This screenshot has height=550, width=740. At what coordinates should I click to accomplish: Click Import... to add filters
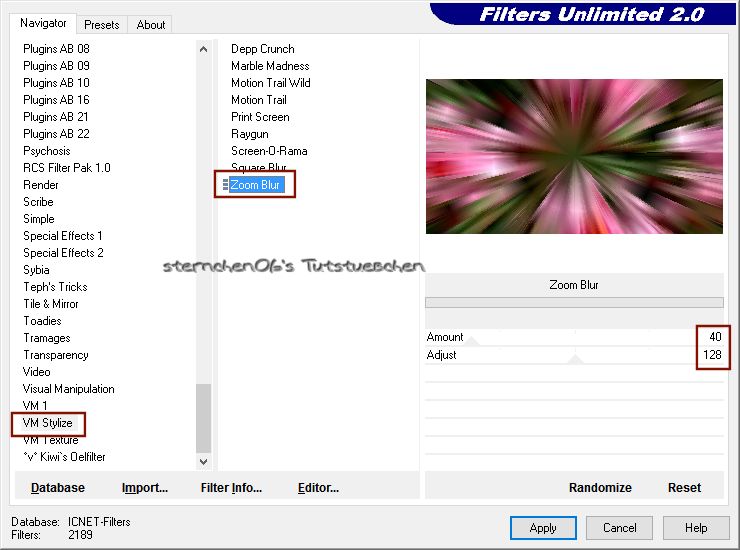[145, 488]
